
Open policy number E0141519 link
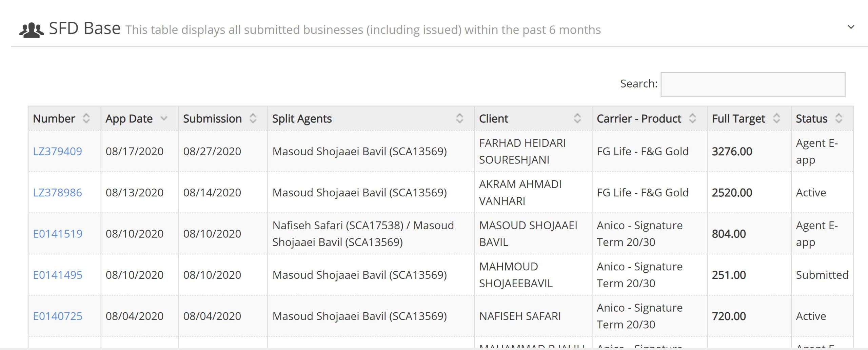point(58,234)
